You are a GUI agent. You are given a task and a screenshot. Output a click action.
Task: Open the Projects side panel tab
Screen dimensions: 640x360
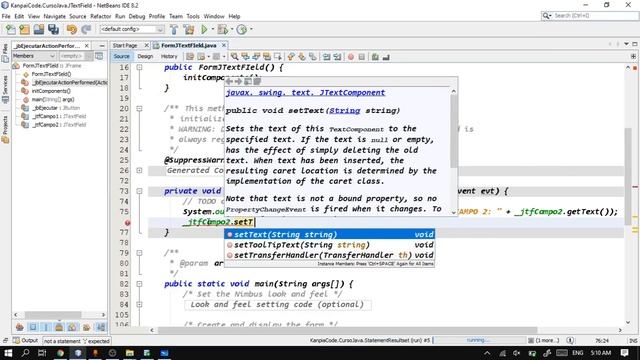pyautogui.click(x=5, y=130)
